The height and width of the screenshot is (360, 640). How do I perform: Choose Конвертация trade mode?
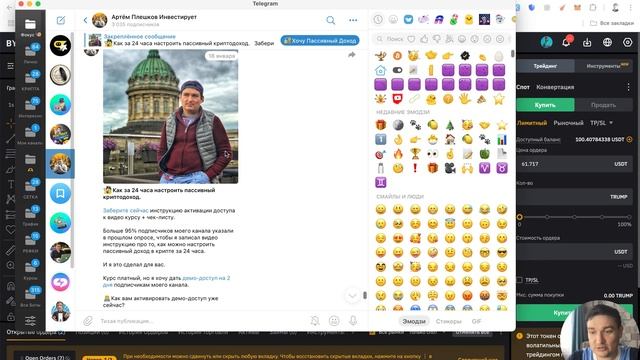[x=555, y=87]
